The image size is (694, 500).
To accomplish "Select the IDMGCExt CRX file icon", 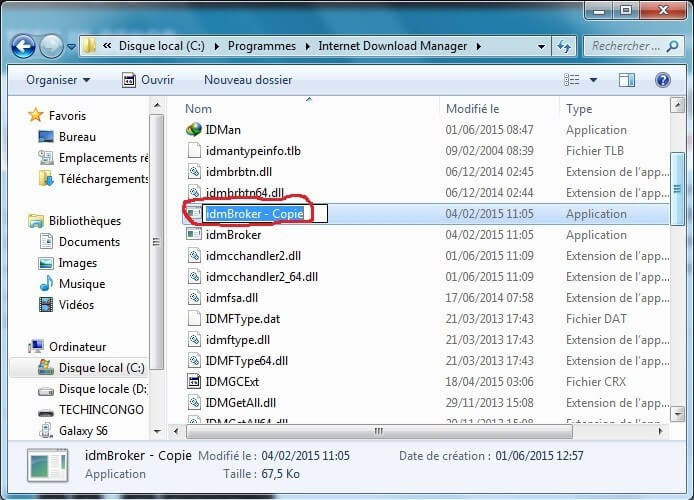I will 194,381.
